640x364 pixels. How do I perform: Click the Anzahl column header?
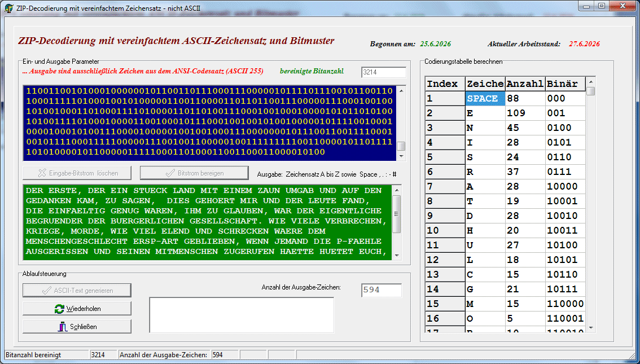(x=525, y=84)
